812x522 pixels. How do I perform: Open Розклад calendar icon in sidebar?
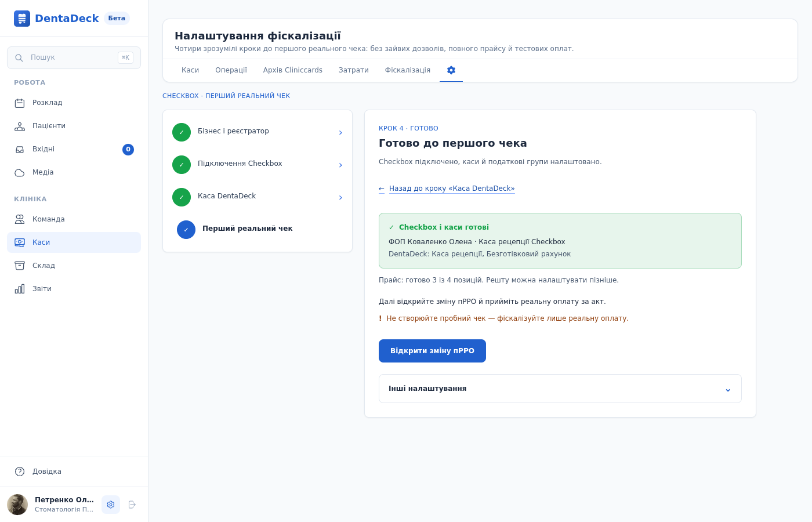click(20, 103)
